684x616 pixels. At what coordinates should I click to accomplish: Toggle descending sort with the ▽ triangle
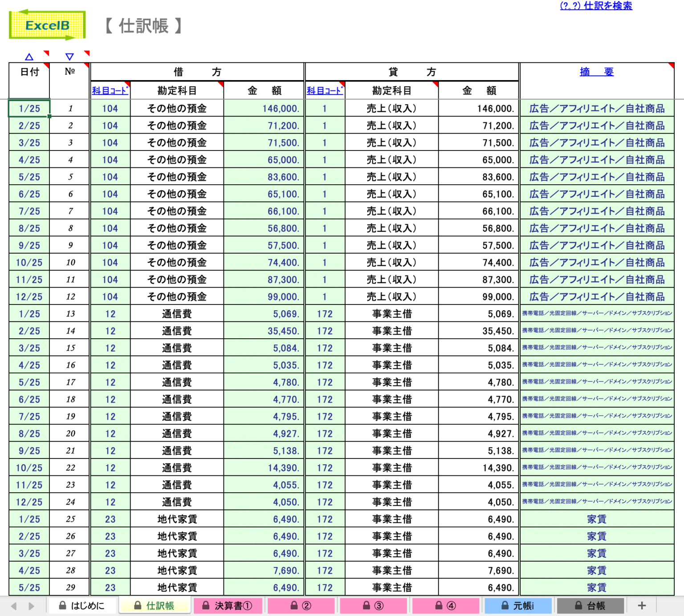click(x=69, y=57)
